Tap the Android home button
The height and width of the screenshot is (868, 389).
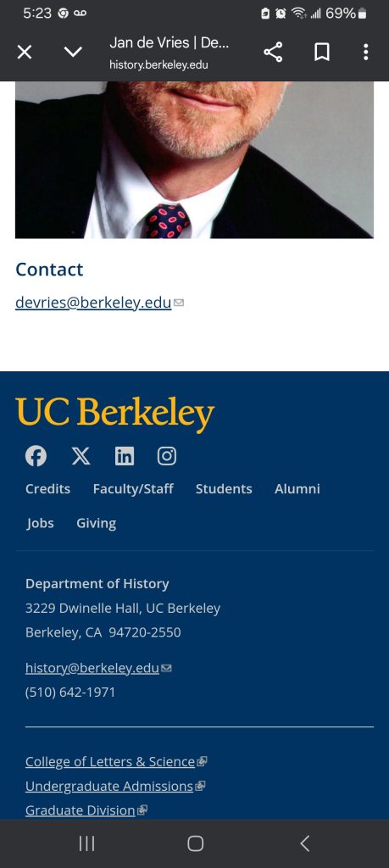pyautogui.click(x=195, y=843)
